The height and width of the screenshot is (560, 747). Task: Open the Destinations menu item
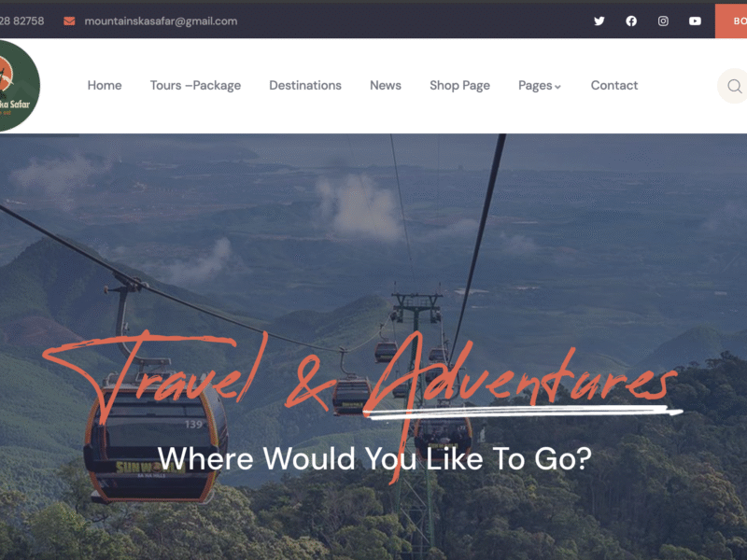pyautogui.click(x=305, y=85)
